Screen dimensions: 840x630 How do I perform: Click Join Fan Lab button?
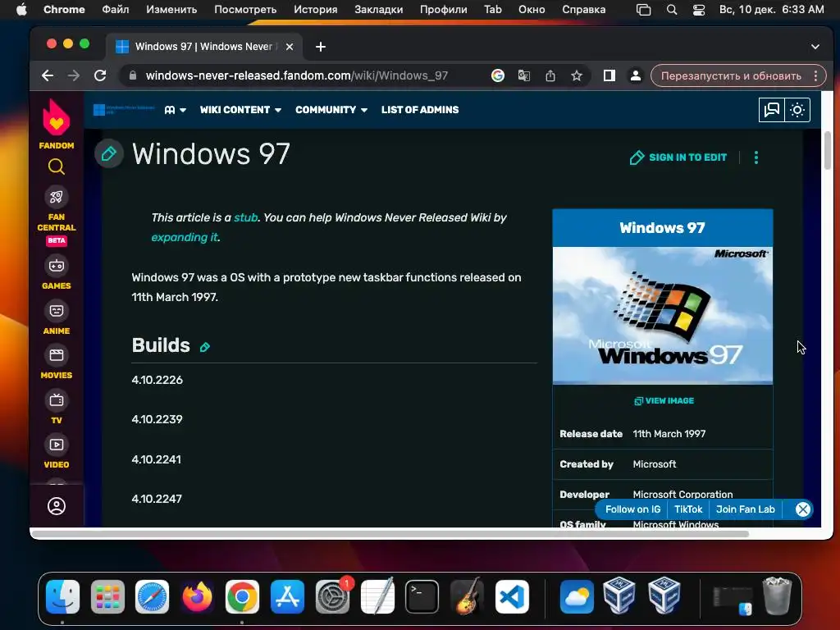click(x=745, y=509)
